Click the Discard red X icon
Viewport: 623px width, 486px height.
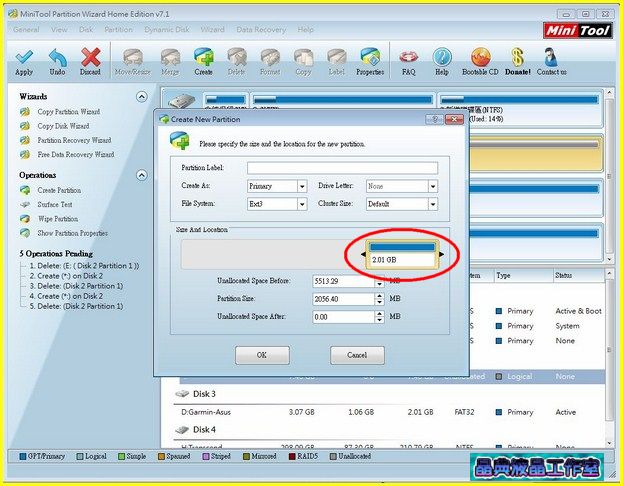[x=91, y=57]
